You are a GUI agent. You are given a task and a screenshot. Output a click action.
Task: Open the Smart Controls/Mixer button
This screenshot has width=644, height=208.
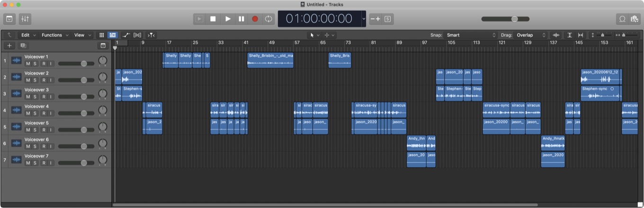tap(25, 19)
